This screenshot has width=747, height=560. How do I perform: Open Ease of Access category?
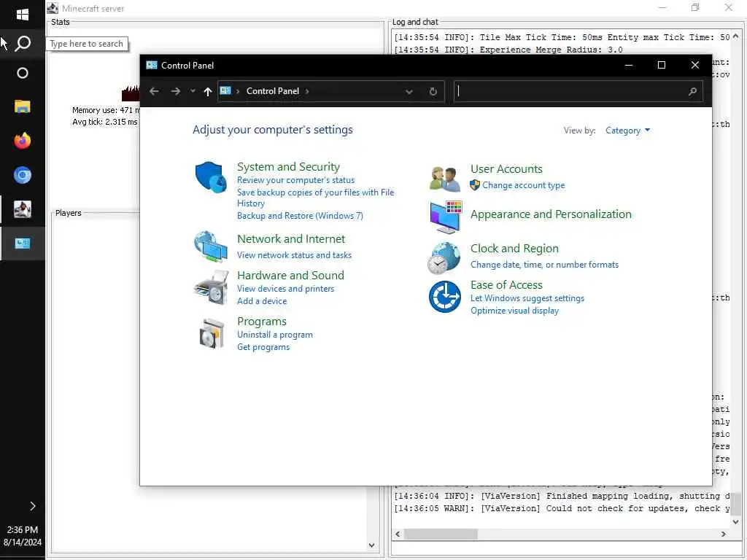tap(506, 285)
